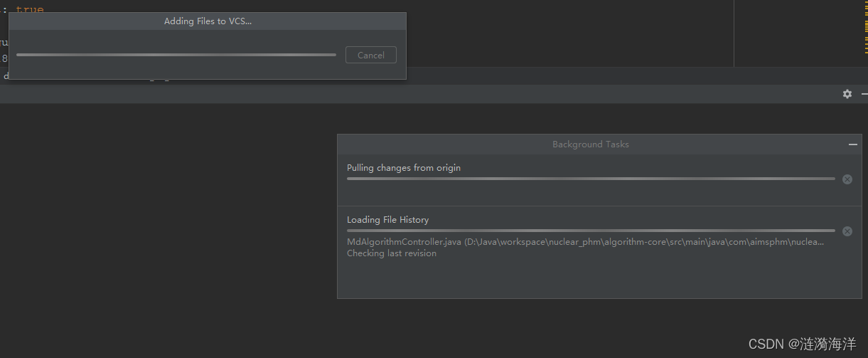Image resolution: width=868 pixels, height=358 pixels.
Task: Click the Checking last revision status text
Action: [x=392, y=253]
